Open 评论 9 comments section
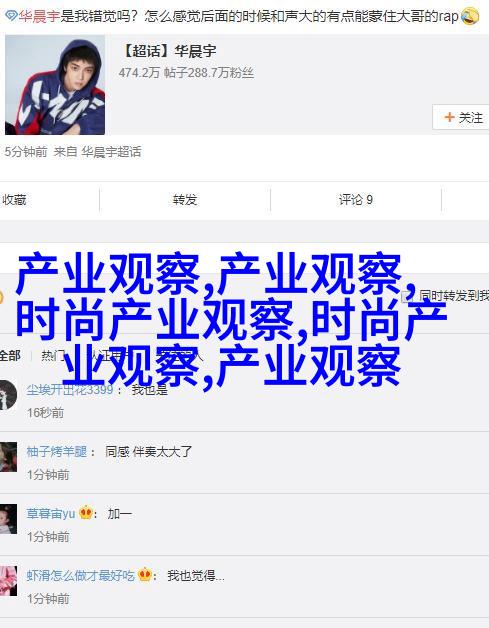This screenshot has width=489, height=628. (x=356, y=199)
